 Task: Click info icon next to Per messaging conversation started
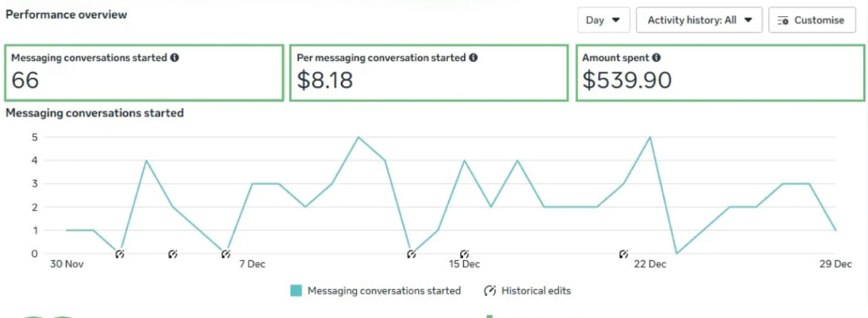coord(473,58)
